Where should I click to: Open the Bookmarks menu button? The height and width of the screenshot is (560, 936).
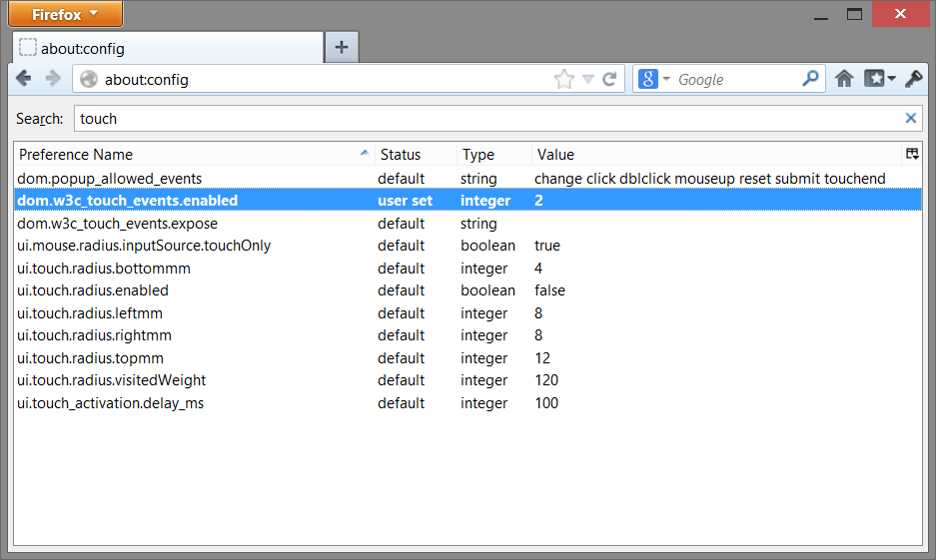coord(879,79)
